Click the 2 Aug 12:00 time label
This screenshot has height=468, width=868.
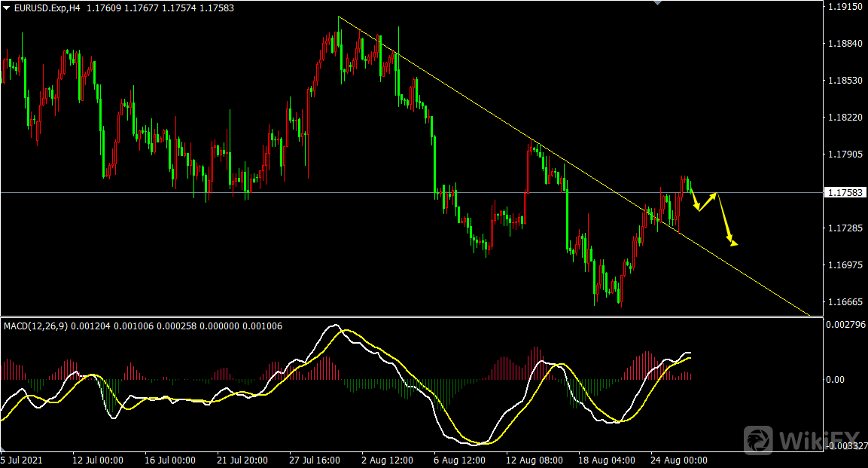[387, 460]
